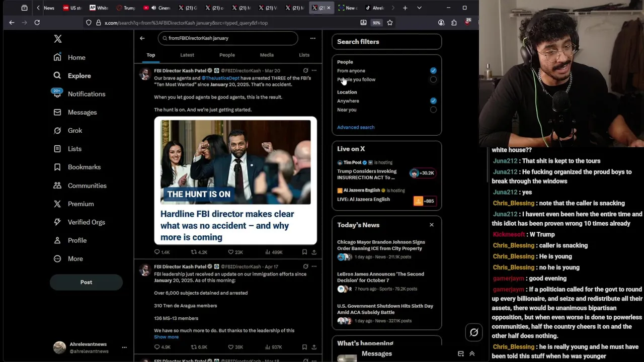
Task: Go to Home in the sidebar
Action: tap(69, 57)
